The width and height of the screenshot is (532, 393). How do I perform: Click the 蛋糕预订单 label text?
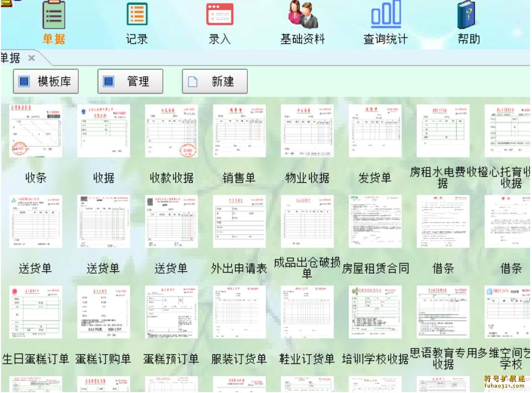click(171, 359)
